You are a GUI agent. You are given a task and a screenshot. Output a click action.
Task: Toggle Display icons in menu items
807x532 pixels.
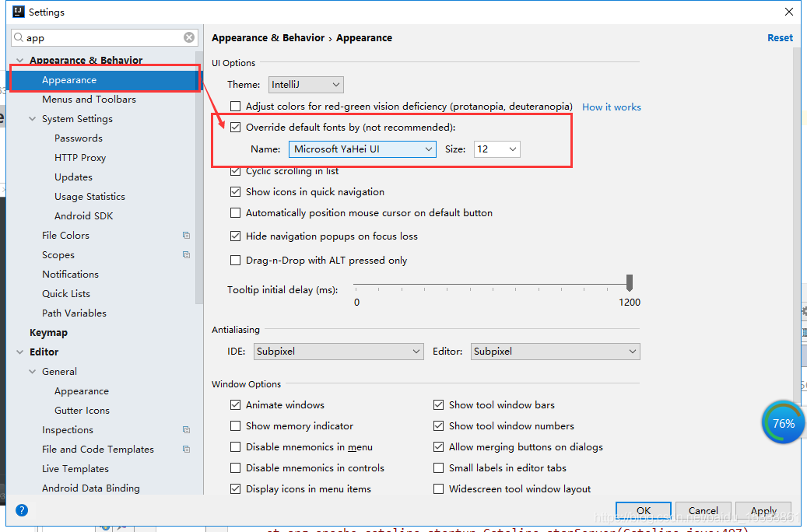[x=235, y=488]
